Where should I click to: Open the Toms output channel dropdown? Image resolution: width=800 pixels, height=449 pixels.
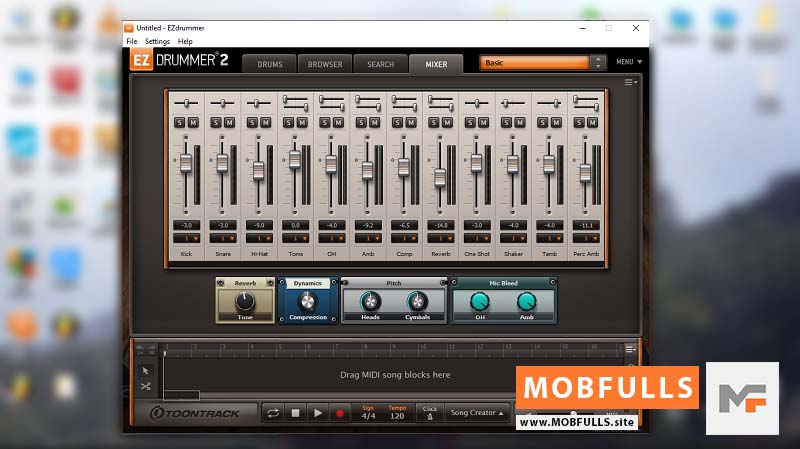coord(295,238)
